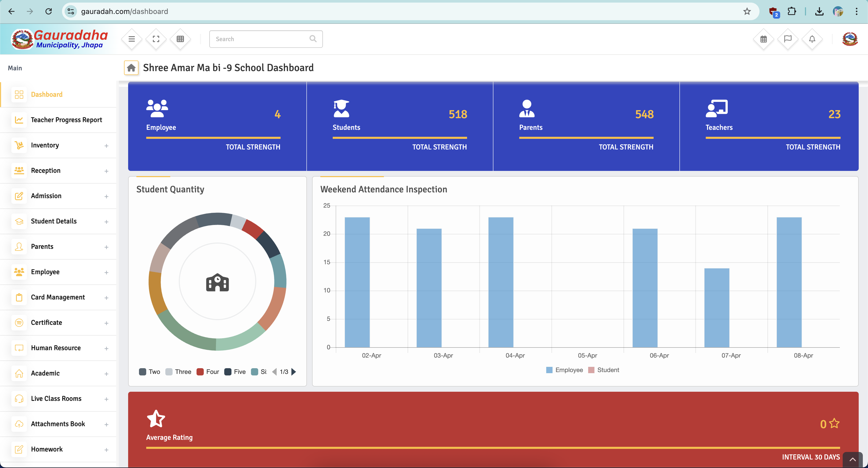Open the notifications bell icon

tap(812, 39)
